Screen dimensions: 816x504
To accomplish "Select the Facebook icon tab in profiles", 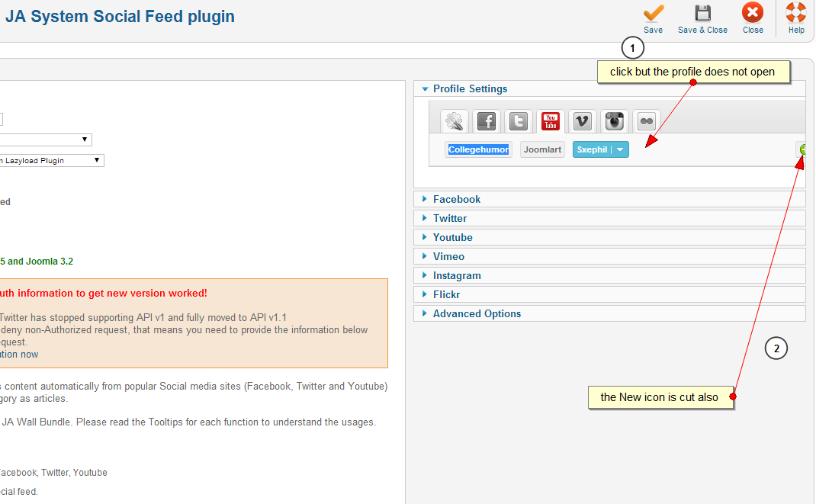I will coord(487,121).
